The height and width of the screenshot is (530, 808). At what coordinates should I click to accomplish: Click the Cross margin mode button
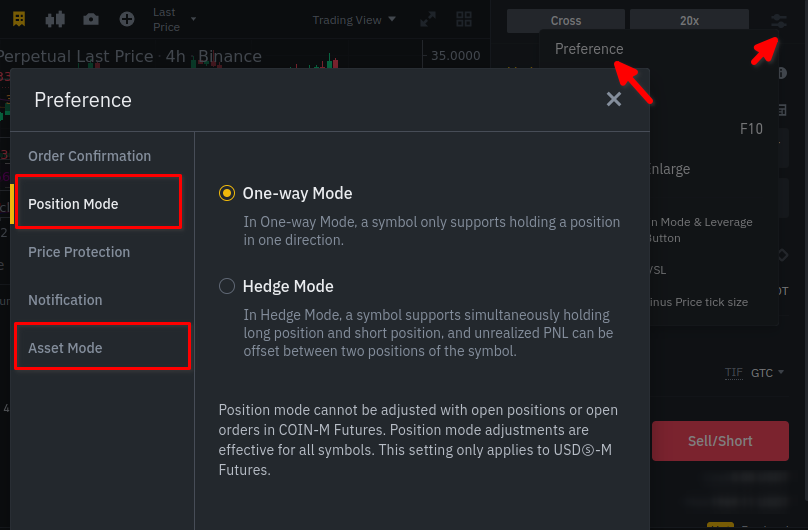coord(565,20)
